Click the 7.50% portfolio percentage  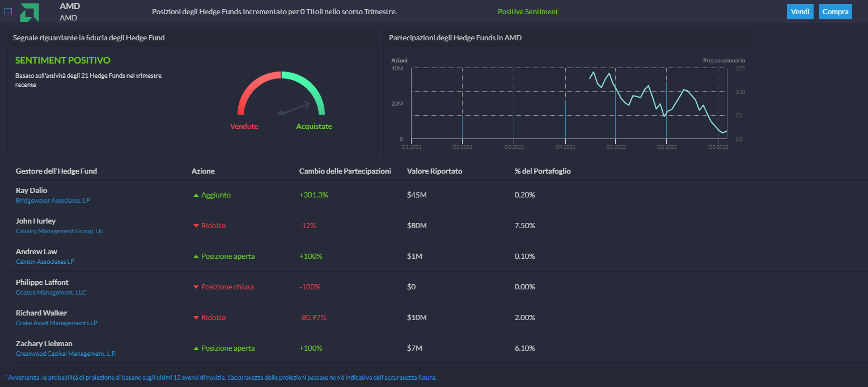525,225
